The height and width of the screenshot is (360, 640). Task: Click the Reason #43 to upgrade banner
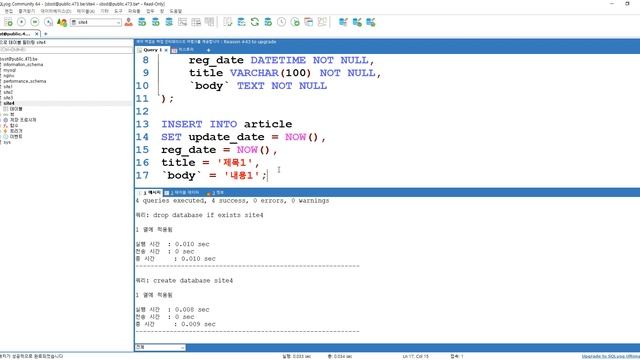250,42
